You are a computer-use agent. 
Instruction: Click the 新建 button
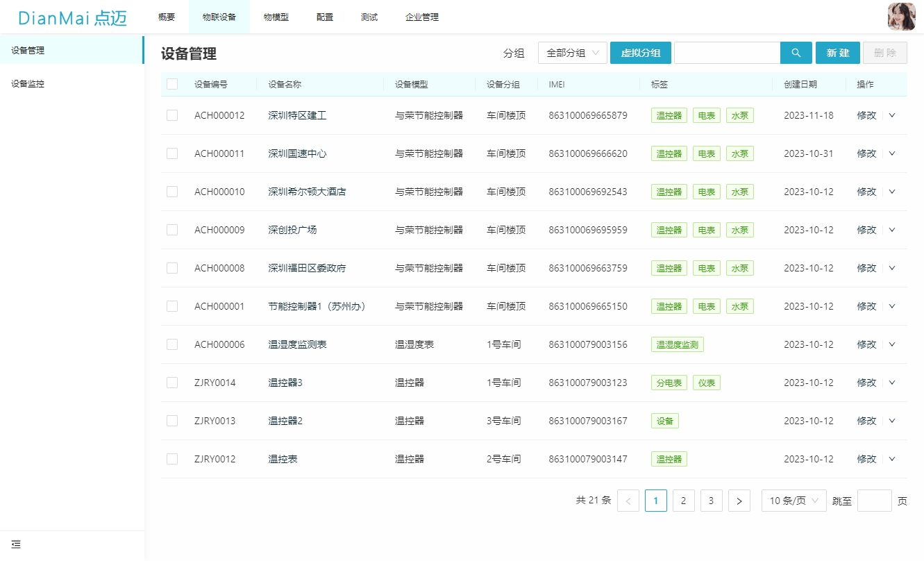837,53
